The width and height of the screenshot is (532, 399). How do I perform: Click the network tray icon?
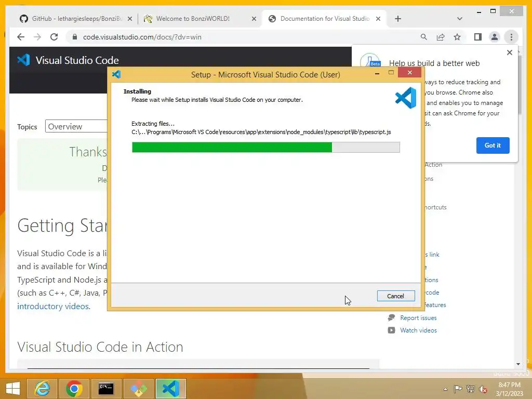[471, 389]
